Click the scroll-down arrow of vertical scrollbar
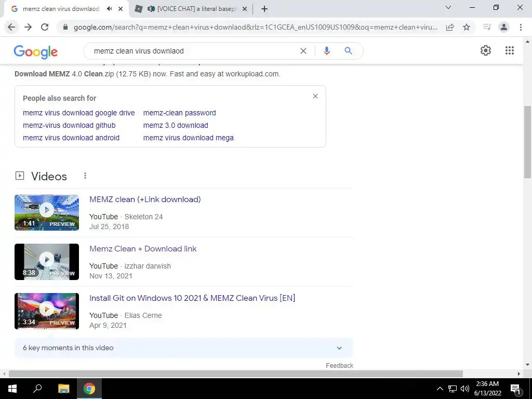532x399 pixels. 527,365
